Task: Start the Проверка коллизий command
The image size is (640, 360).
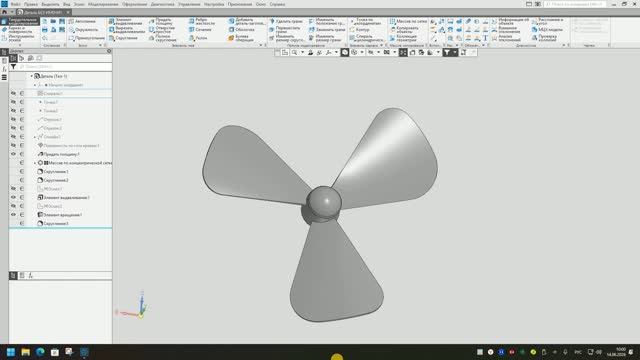Action: point(544,38)
